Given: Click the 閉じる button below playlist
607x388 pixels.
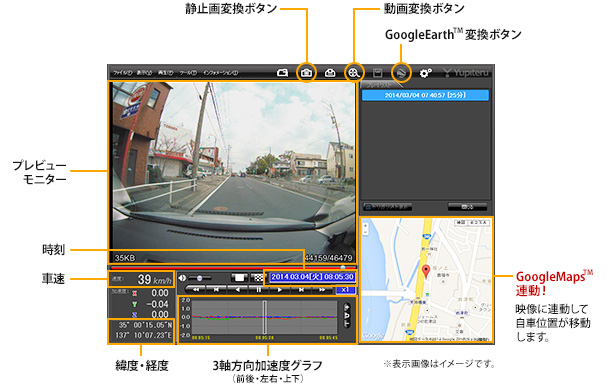Looking at the screenshot, I should click(467, 207).
